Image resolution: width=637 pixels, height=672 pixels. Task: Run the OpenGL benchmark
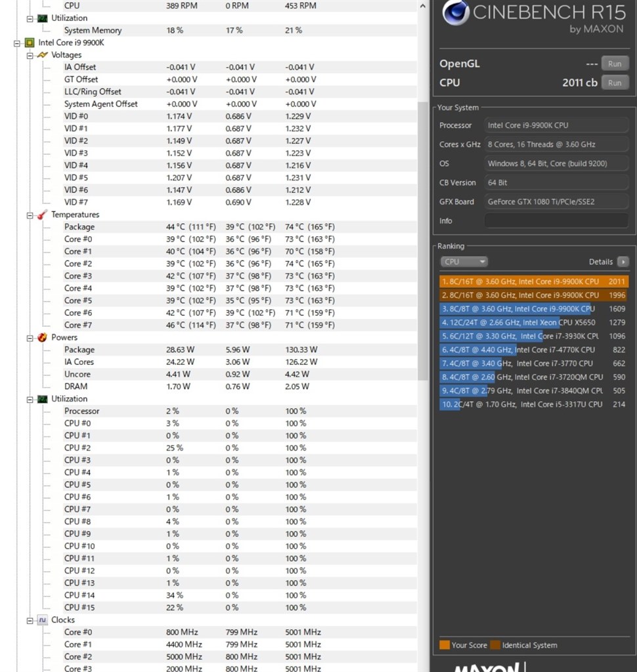(615, 64)
